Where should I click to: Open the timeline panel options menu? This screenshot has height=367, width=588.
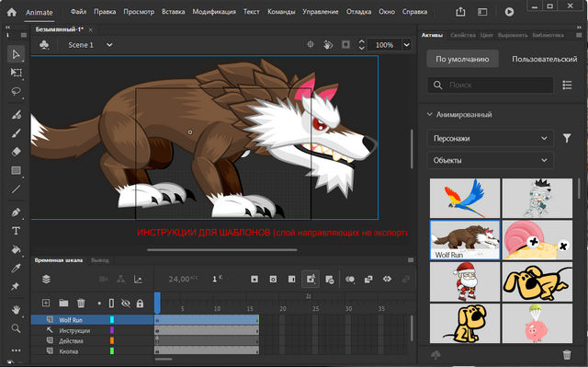tap(411, 260)
